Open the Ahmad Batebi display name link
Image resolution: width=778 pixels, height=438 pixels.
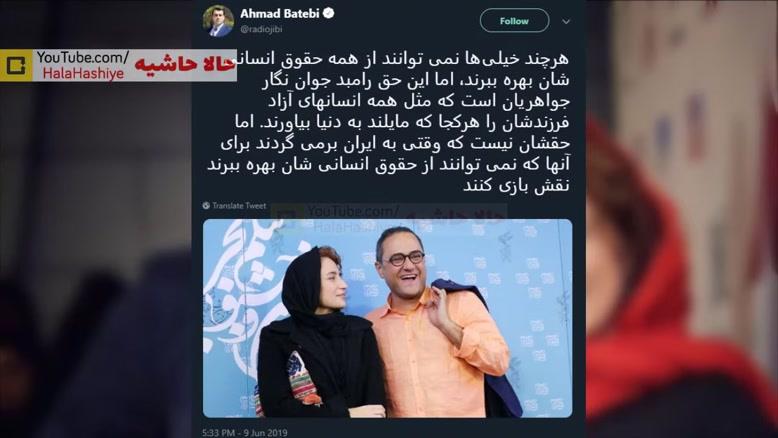point(280,14)
